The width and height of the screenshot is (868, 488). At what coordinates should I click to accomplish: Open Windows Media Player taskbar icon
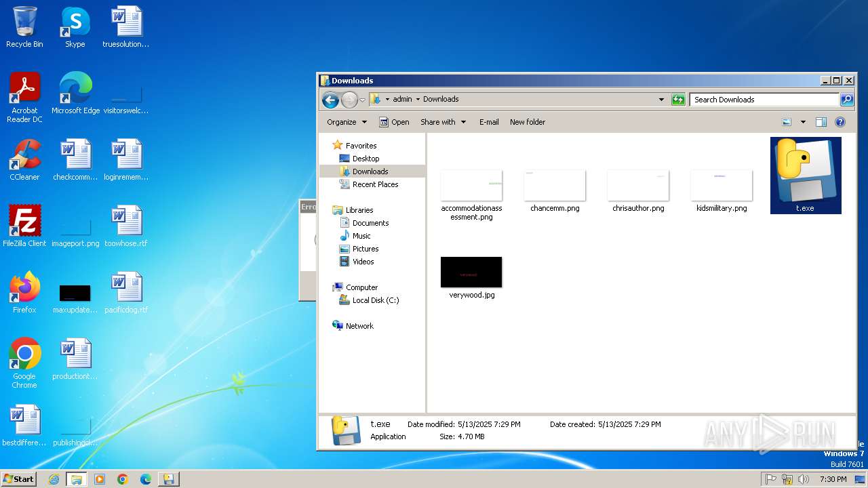click(x=100, y=479)
